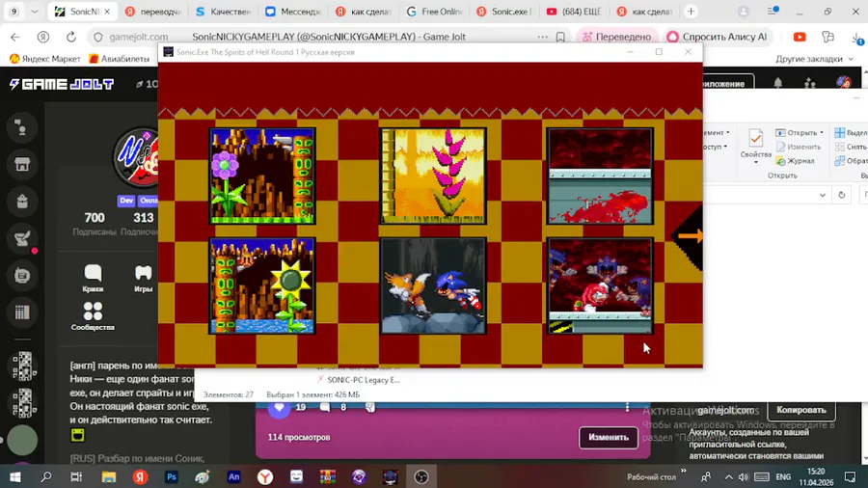Go back in the browser
868x488 pixels.
tap(14, 37)
